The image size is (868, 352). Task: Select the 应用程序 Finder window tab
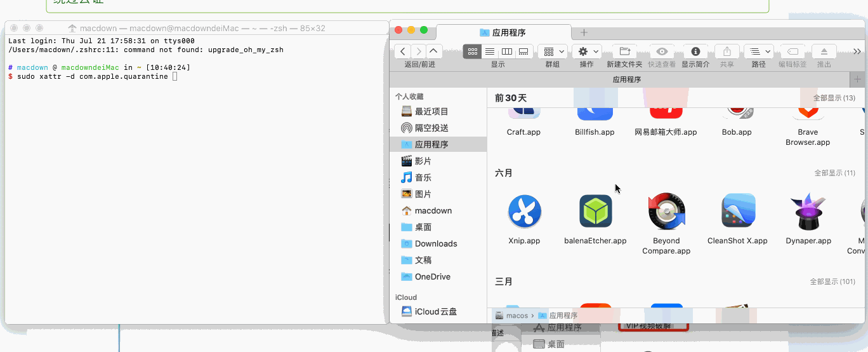tap(504, 32)
